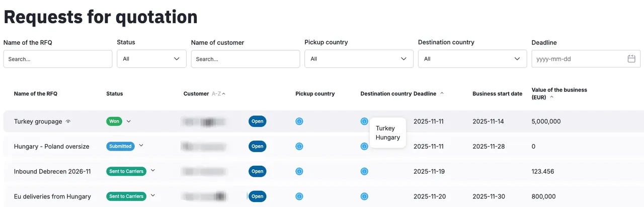This screenshot has height=207, width=644.
Task: Open the calendar picker in Deadline filter
Action: coord(631,59)
